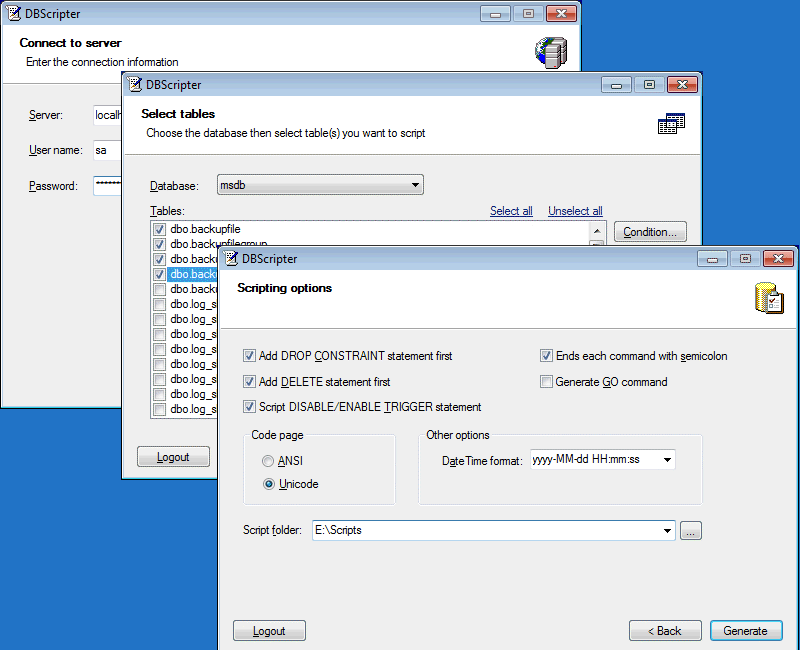The height and width of the screenshot is (650, 800).
Task: Select the ANSI code page radio button
Action: 268,461
